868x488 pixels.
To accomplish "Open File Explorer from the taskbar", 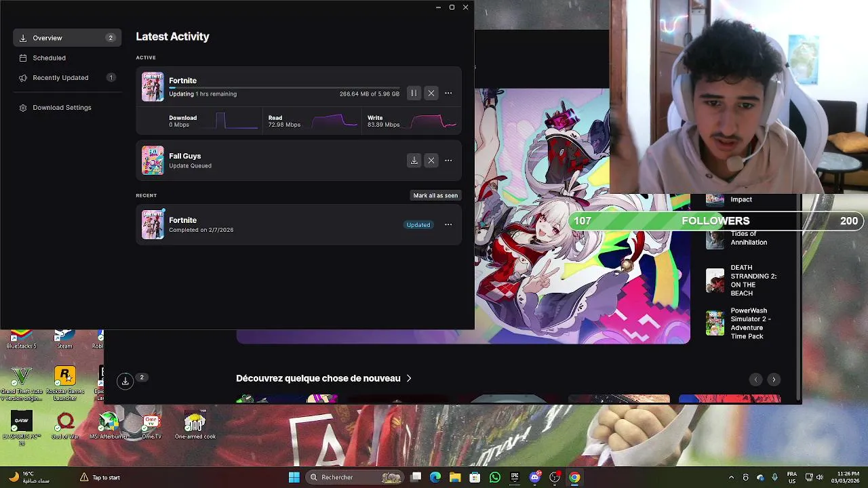I will pos(455,477).
